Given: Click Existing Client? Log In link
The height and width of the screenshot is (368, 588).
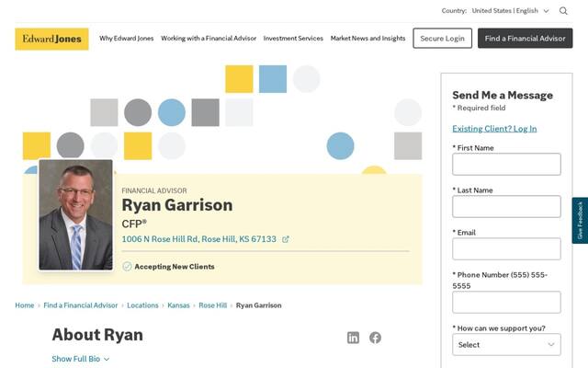Looking at the screenshot, I should (494, 129).
